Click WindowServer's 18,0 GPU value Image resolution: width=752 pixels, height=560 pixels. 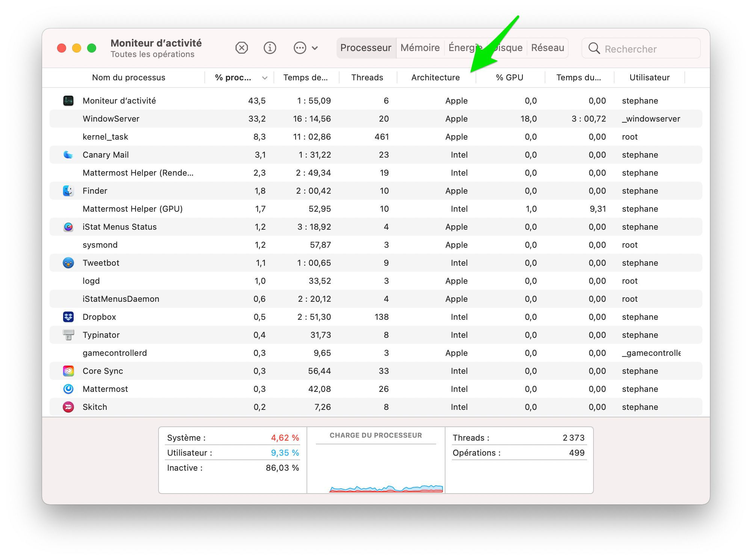(x=529, y=119)
